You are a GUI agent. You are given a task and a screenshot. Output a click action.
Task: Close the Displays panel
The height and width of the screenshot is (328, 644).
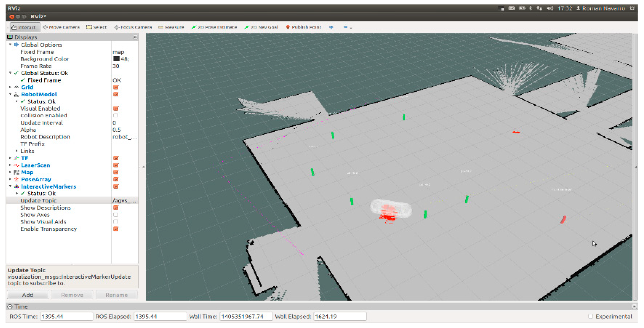(x=135, y=37)
